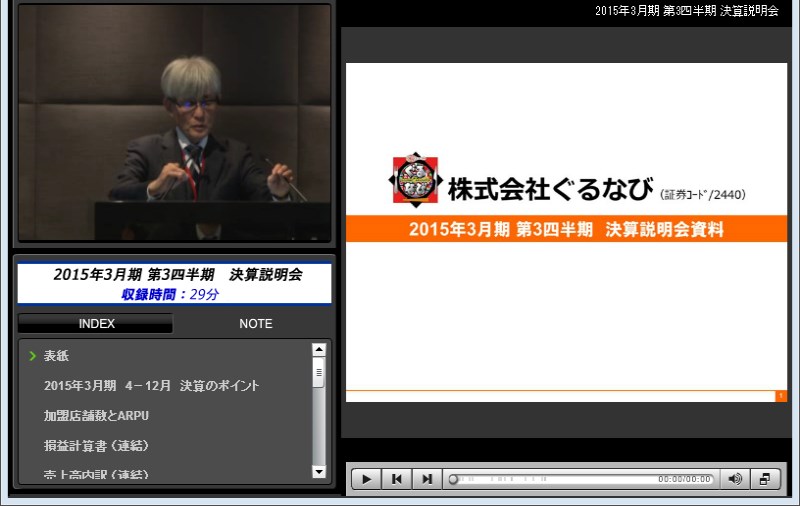Jump to 2015年3月期 4-12月 決算のポイント
The width and height of the screenshot is (800, 506).
coord(152,386)
